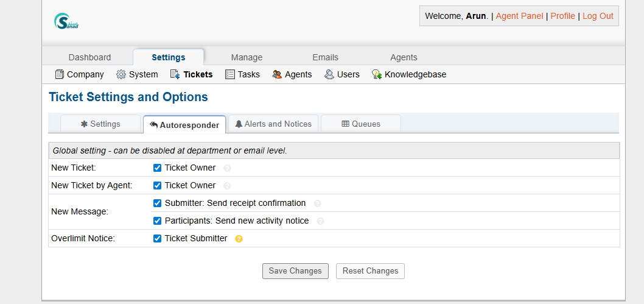Click the Knowledgebase lightbulb icon
This screenshot has width=644, height=304.
pos(377,74)
